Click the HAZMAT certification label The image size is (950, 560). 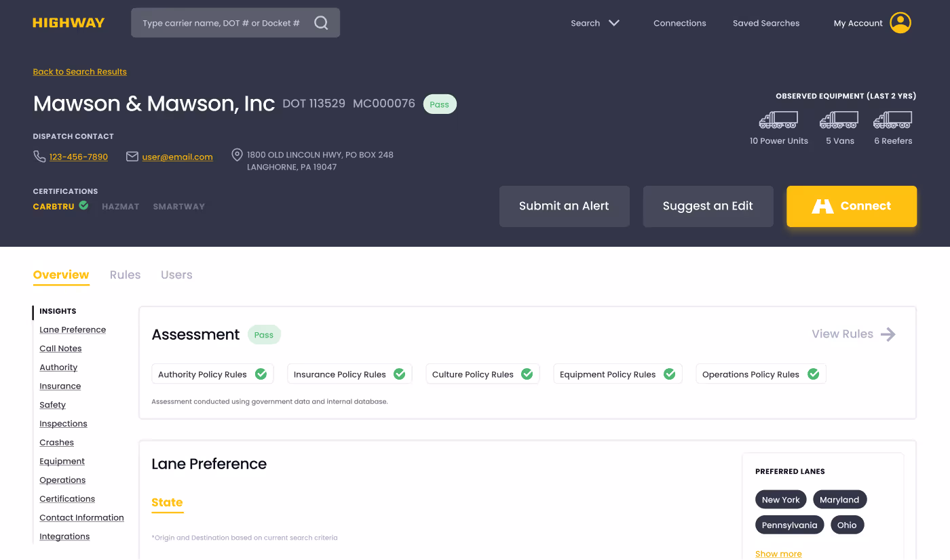point(121,207)
